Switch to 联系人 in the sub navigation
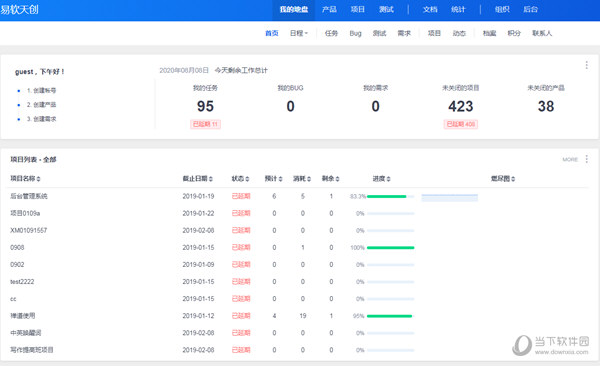This screenshot has width=600, height=366. pyautogui.click(x=542, y=33)
